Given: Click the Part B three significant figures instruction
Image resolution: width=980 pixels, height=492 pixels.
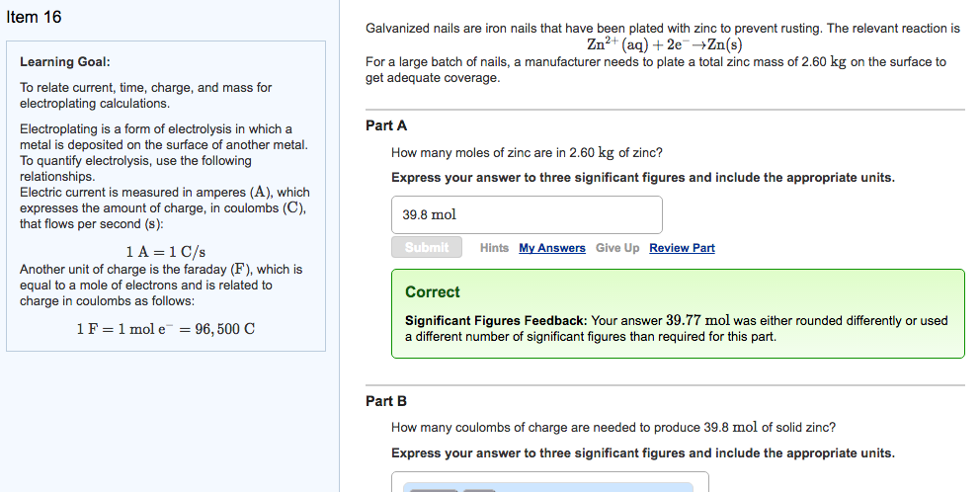Looking at the screenshot, I should coord(642,453).
